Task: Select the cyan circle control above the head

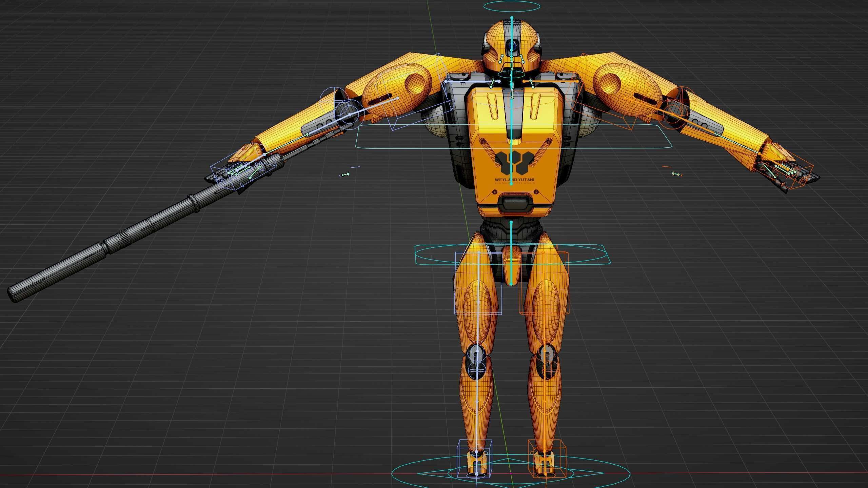Action: pos(512,6)
